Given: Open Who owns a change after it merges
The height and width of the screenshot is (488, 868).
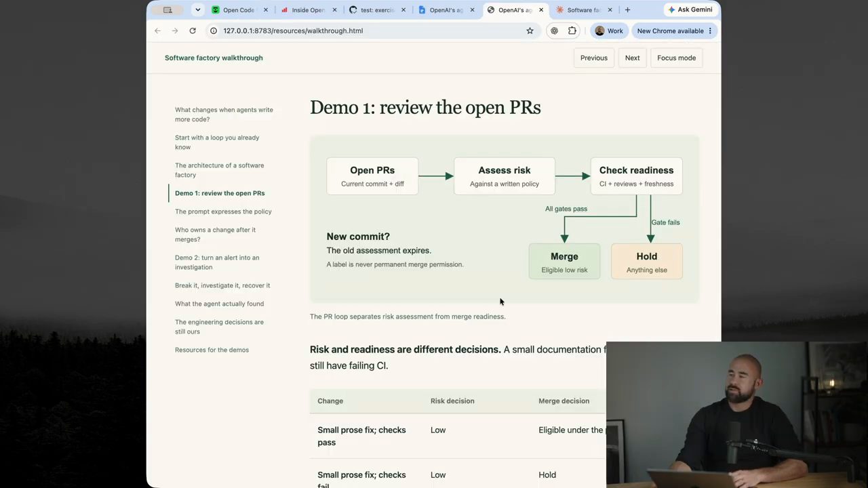Looking at the screenshot, I should pos(216,235).
